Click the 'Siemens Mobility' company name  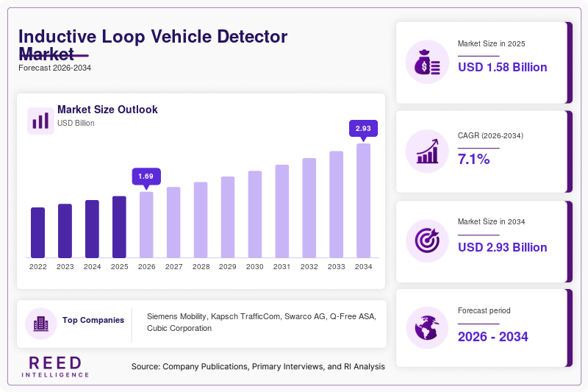tap(176, 316)
